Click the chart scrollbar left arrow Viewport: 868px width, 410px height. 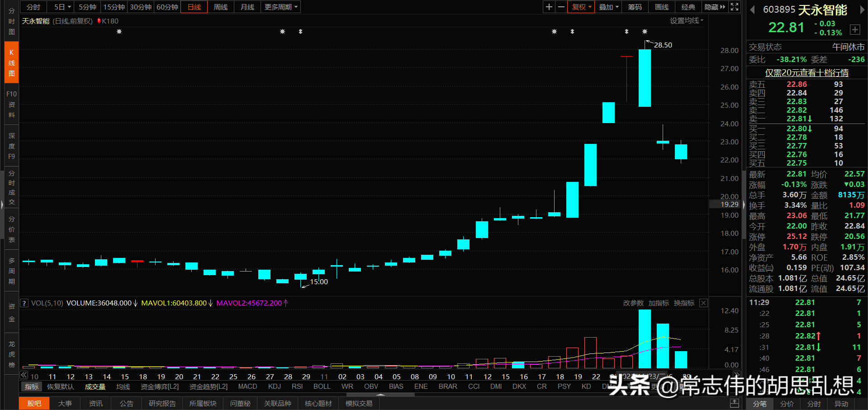point(24,375)
